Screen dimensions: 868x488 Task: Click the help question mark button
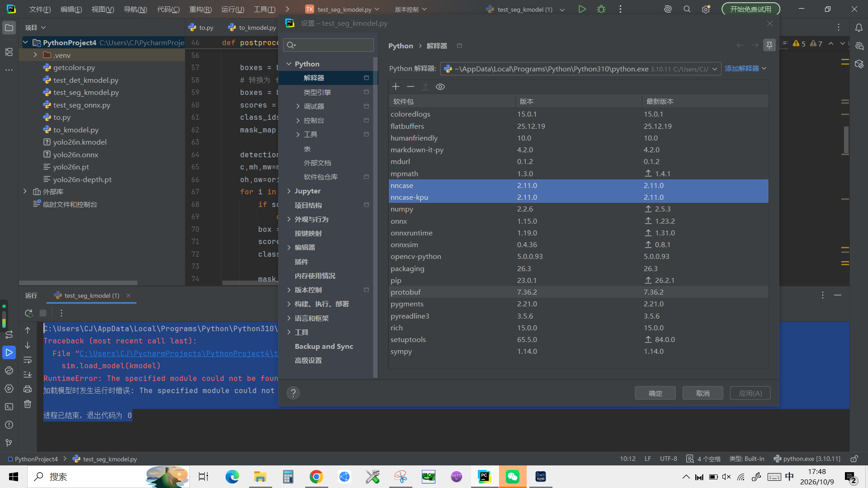click(x=293, y=393)
